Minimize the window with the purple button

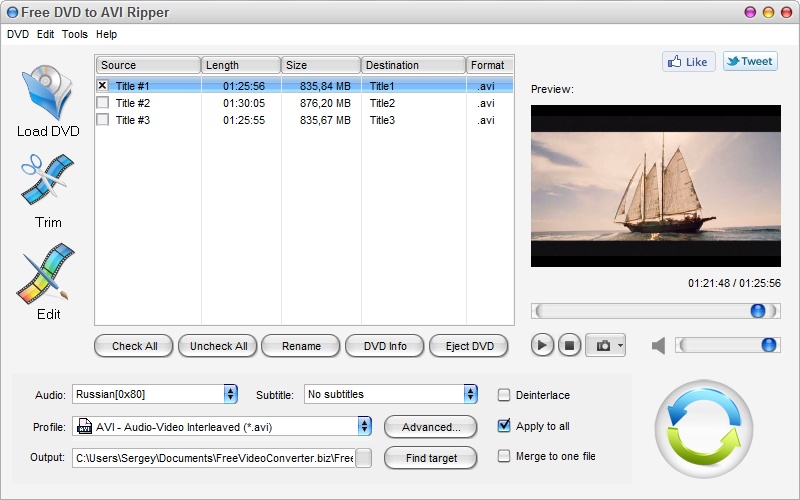(750, 12)
